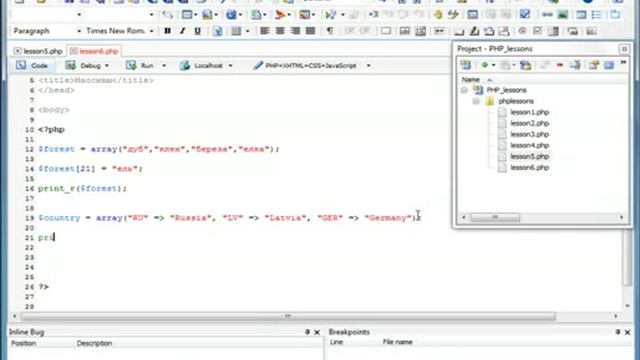Collapse the phplessons folder node
The image size is (640, 360).
pos(476,101)
